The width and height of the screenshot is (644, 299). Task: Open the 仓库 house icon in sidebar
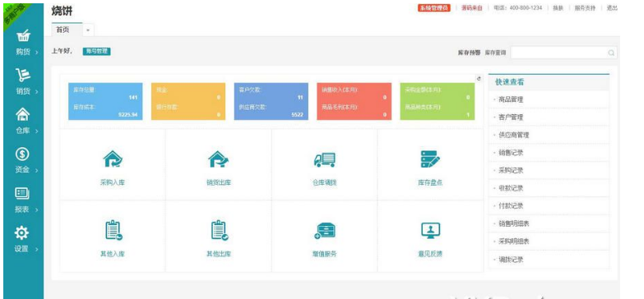click(x=22, y=114)
